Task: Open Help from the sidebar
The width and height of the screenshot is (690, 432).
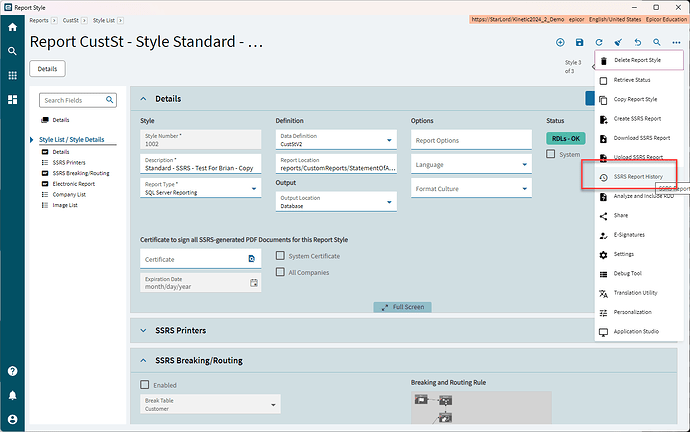Action: click(x=12, y=371)
